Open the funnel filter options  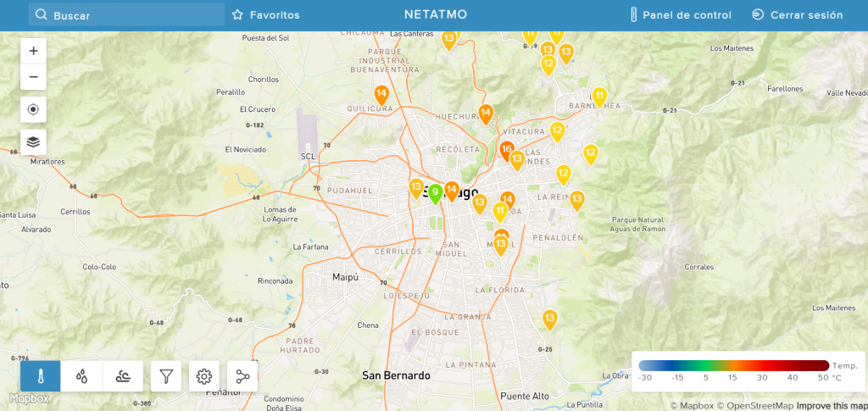166,376
